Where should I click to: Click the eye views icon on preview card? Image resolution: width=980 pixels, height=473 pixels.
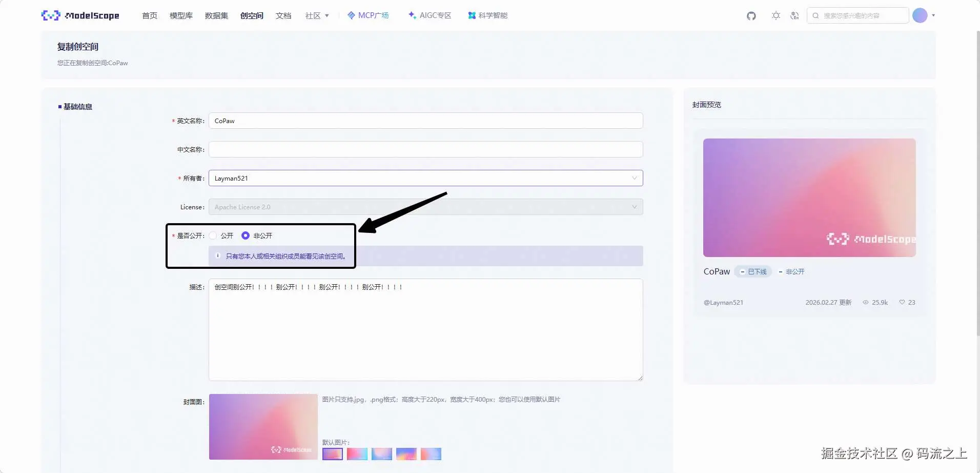[866, 302]
